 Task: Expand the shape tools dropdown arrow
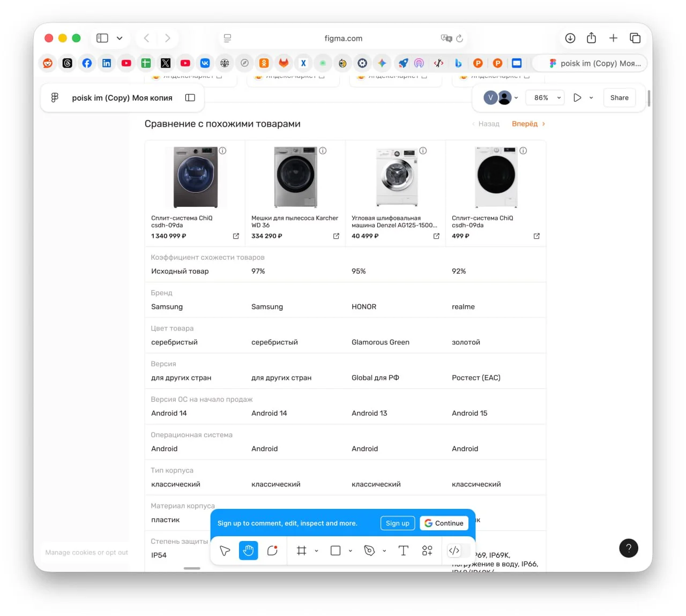(351, 551)
